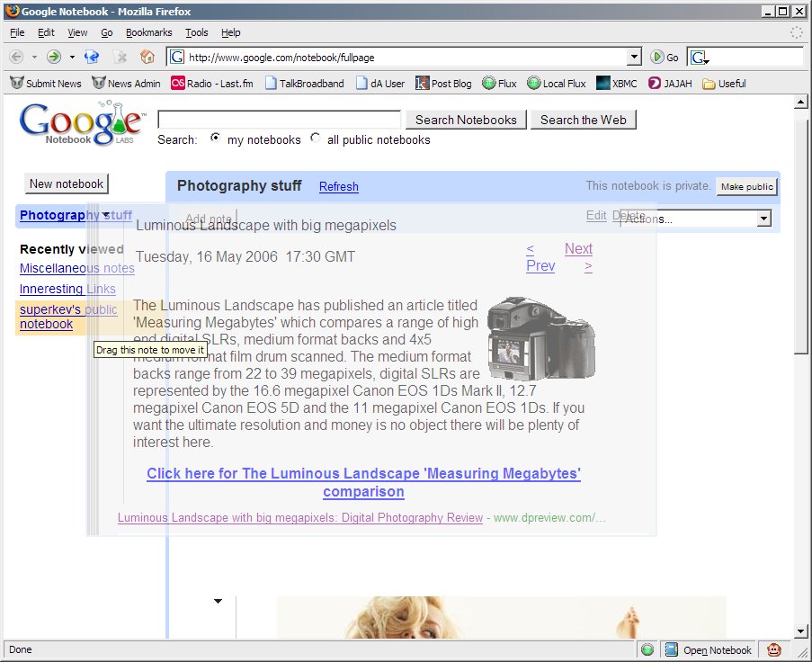This screenshot has width=812, height=662.
Task: Click the notebook search text field
Action: (279, 120)
